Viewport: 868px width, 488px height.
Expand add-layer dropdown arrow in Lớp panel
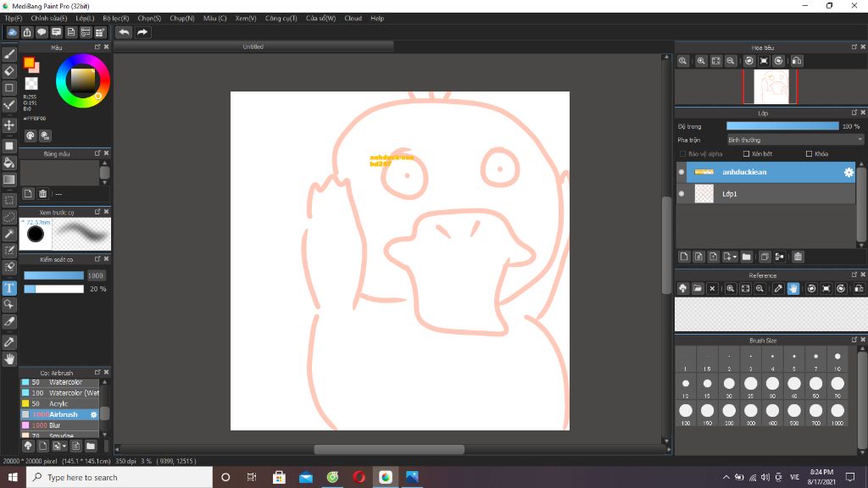pos(735,257)
